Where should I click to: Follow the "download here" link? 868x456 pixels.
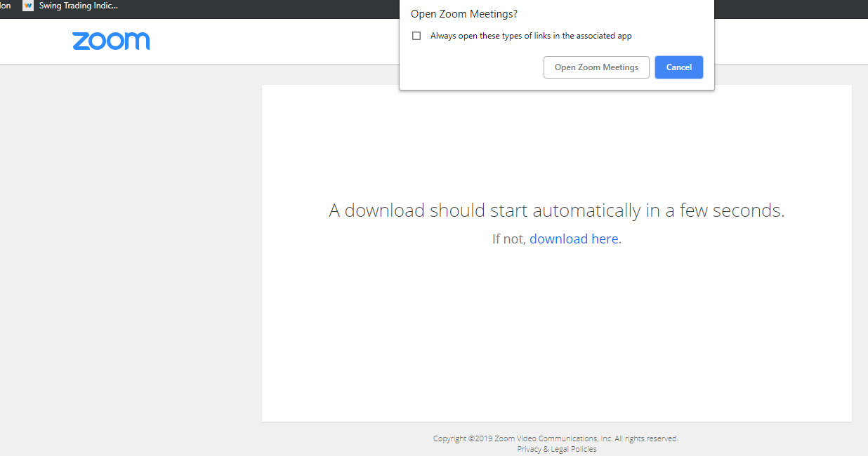574,239
